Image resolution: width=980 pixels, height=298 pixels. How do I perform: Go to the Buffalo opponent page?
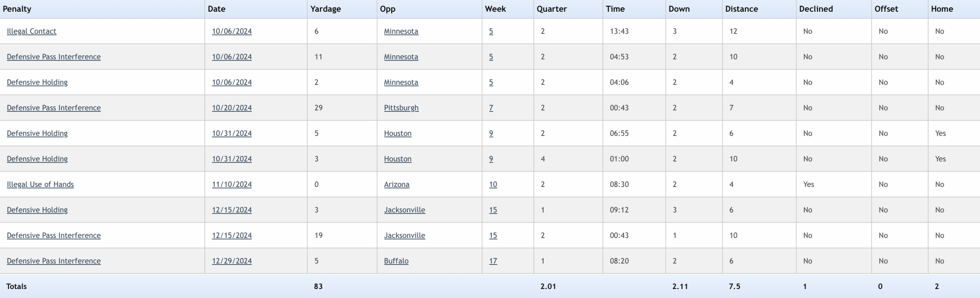point(396,261)
